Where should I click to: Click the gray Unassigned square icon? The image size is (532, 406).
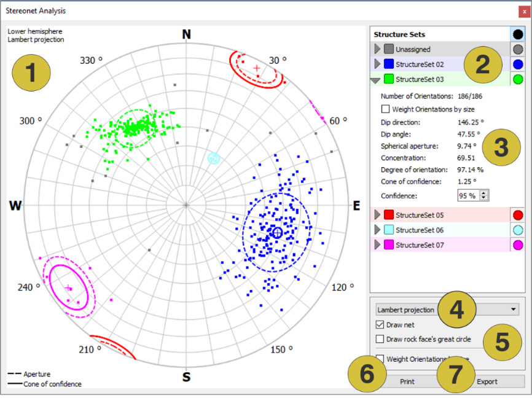pyautogui.click(x=388, y=49)
